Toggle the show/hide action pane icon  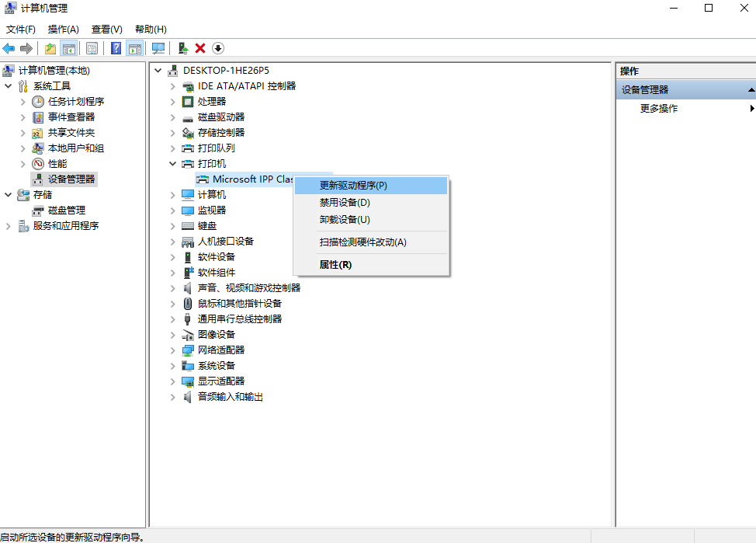134,48
